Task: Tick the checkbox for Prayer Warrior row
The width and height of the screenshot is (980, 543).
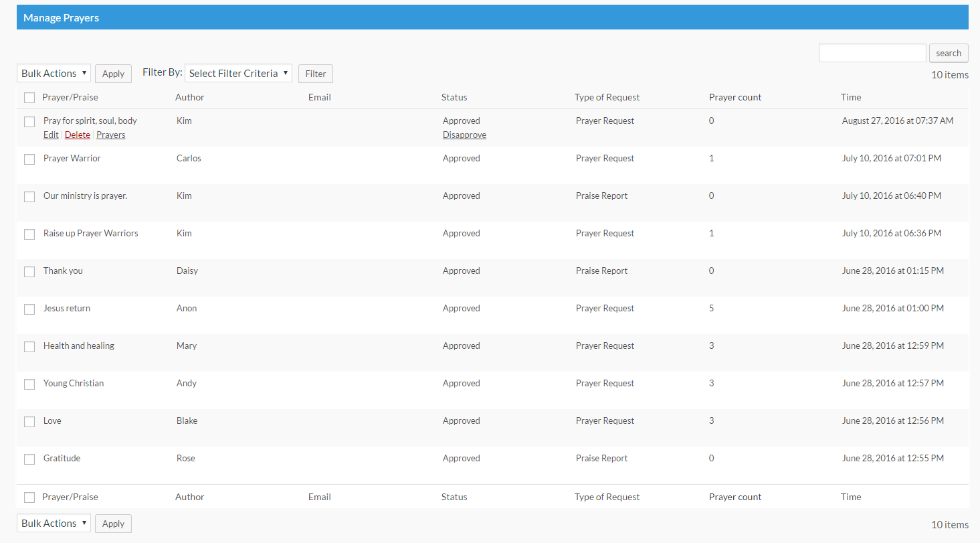Action: point(29,159)
